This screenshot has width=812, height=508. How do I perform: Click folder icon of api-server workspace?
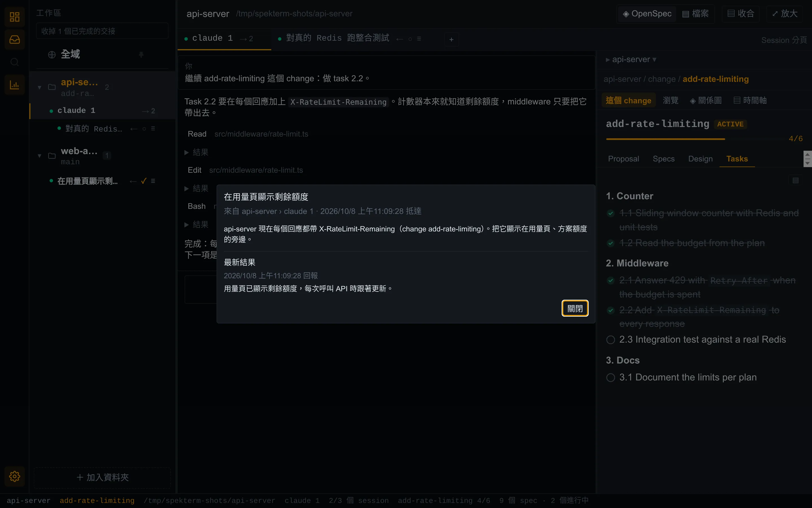(52, 87)
